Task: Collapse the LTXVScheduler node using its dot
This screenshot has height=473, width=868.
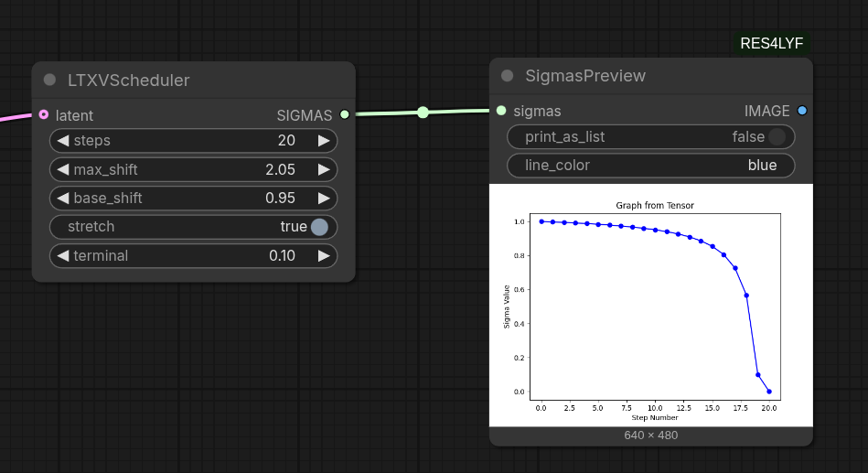Action: (x=49, y=80)
